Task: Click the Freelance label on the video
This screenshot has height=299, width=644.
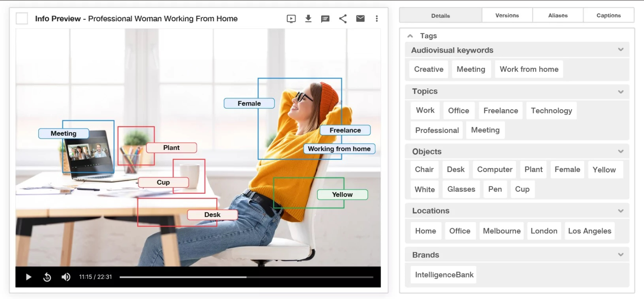Action: click(345, 130)
